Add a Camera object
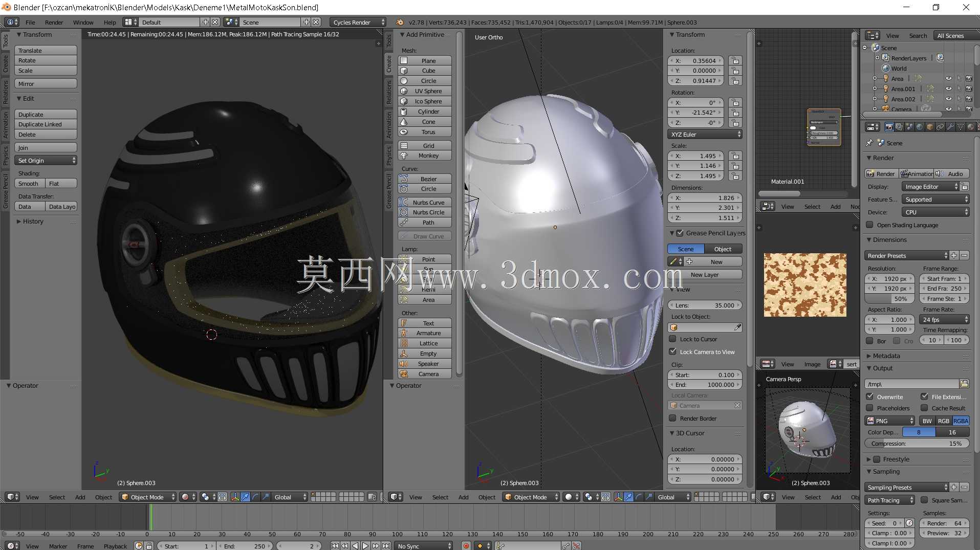Viewport: 980px width, 550px height. coord(425,374)
